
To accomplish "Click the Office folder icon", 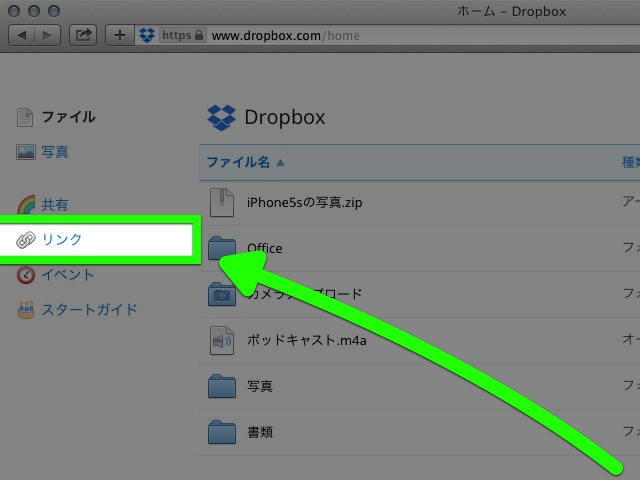I will click(222, 248).
